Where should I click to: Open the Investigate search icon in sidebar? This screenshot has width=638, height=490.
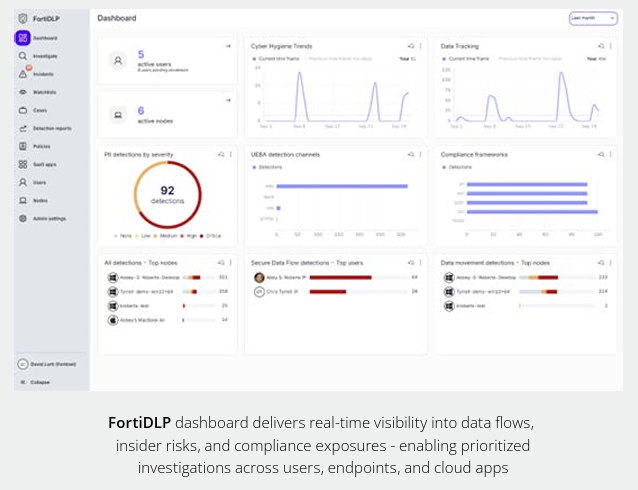tap(23, 56)
